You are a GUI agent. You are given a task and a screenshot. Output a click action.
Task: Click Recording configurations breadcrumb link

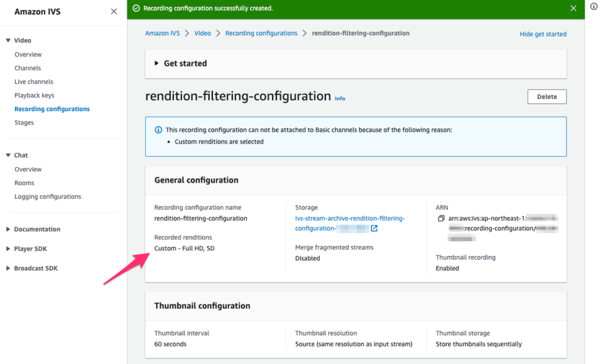pyautogui.click(x=261, y=33)
